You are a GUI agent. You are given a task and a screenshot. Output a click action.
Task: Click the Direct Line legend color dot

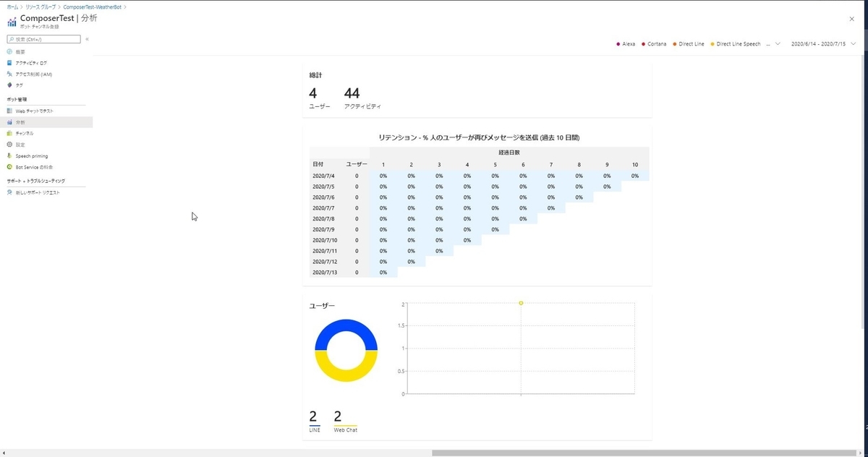[x=675, y=44]
